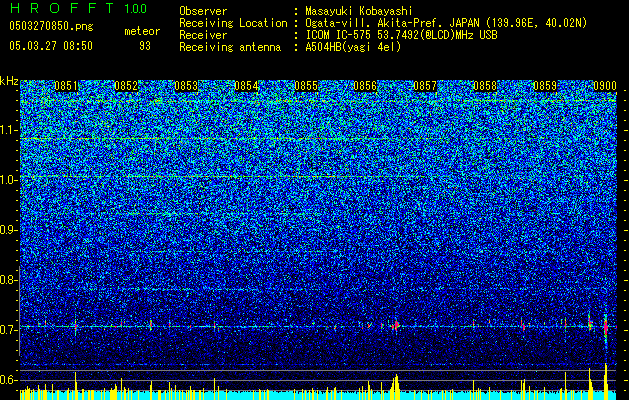Click the 1.1 kHz axis label
Viewport: 629px width, 400px height.
click(9, 130)
